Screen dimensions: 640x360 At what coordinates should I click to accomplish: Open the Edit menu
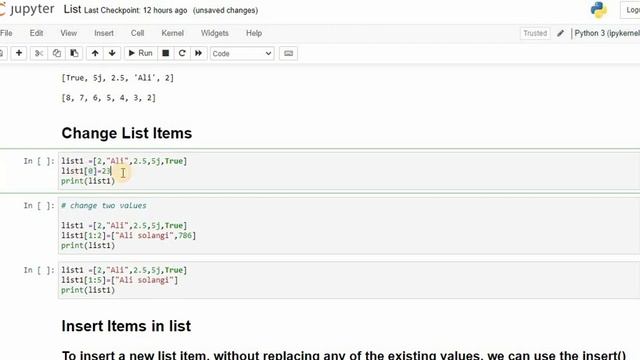click(36, 33)
